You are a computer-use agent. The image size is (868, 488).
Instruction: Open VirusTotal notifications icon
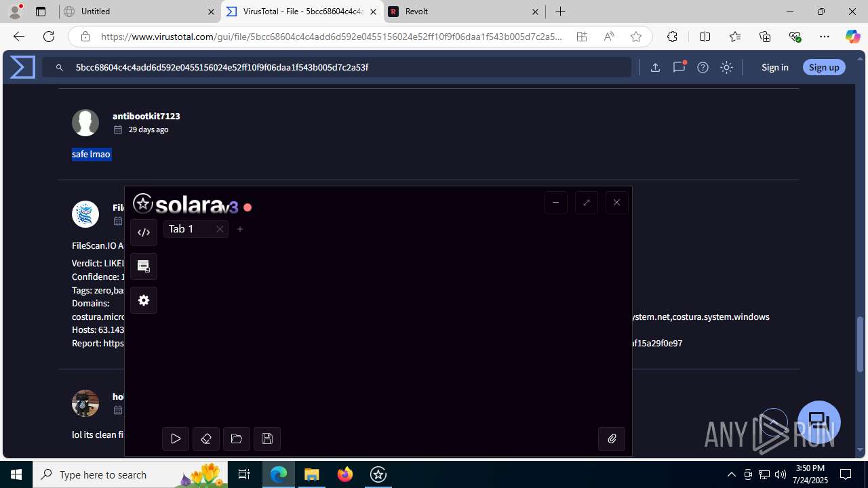click(x=679, y=67)
